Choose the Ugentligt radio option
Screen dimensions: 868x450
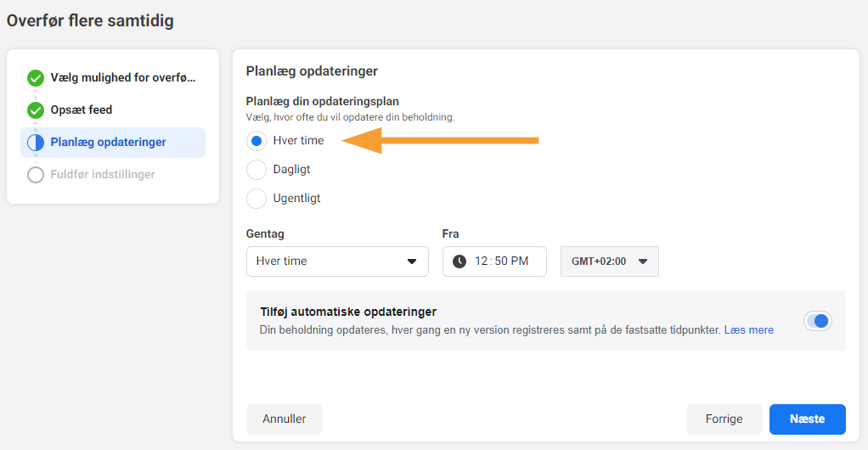[x=256, y=198]
